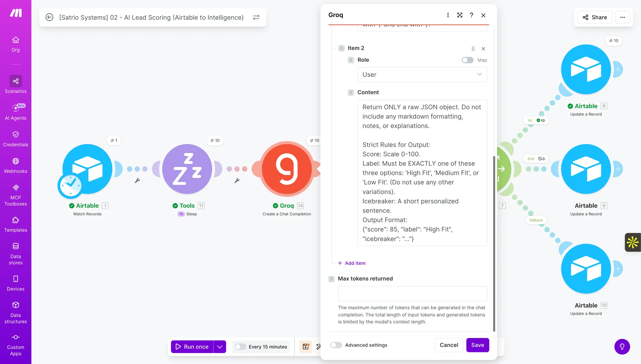Toggle the Every 15 minutes schedule

click(x=240, y=347)
